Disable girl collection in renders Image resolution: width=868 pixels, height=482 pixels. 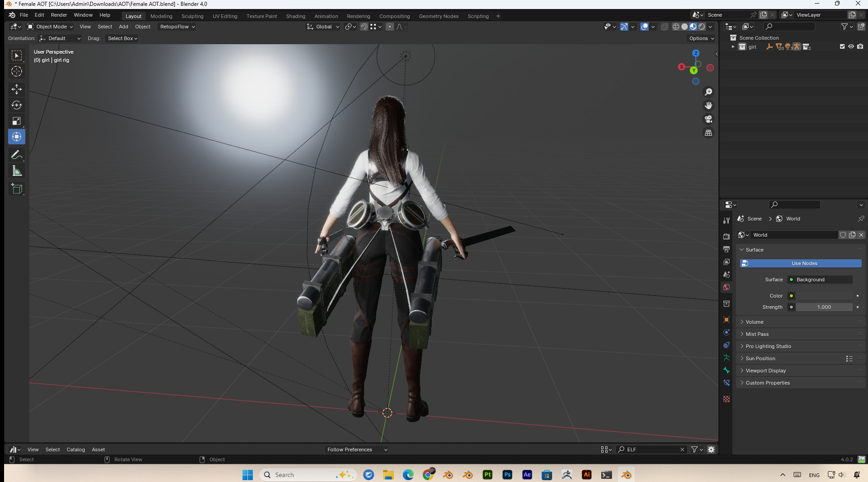(x=860, y=46)
